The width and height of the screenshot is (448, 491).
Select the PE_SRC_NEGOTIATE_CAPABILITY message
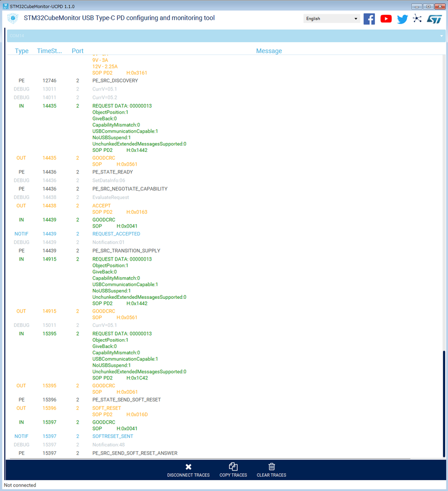click(130, 189)
